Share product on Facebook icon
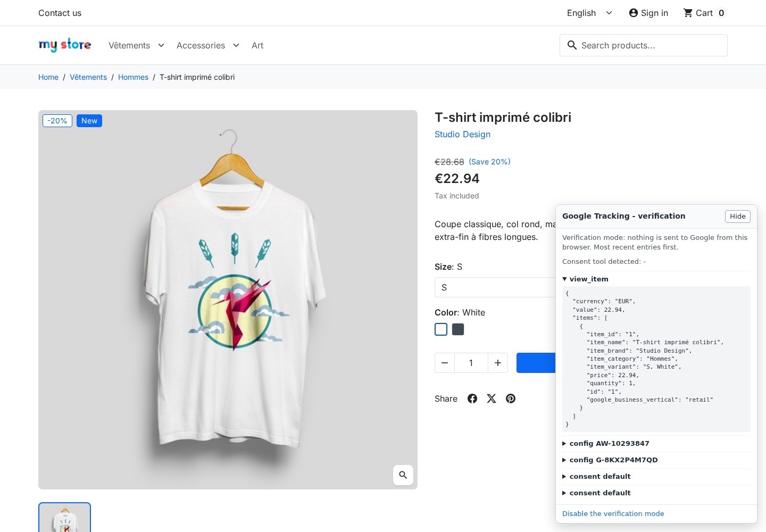Image resolution: width=766 pixels, height=532 pixels. coord(472,398)
